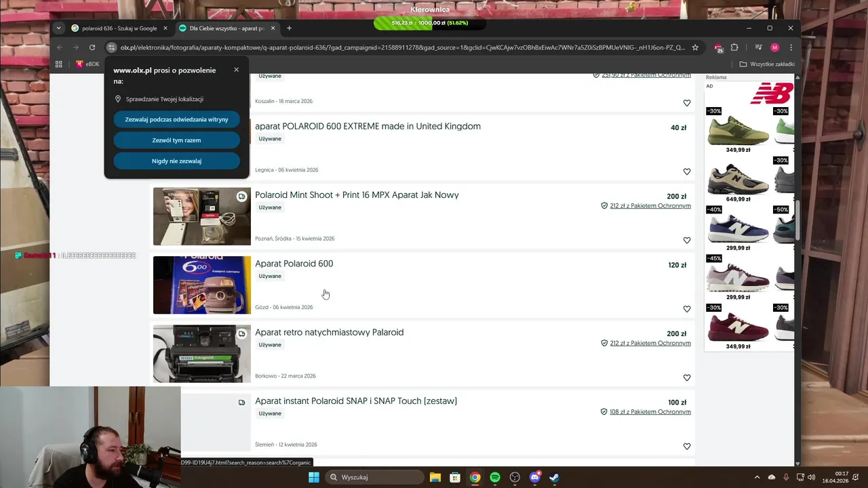
Task: Dismiss the location permission popup
Action: click(236, 70)
